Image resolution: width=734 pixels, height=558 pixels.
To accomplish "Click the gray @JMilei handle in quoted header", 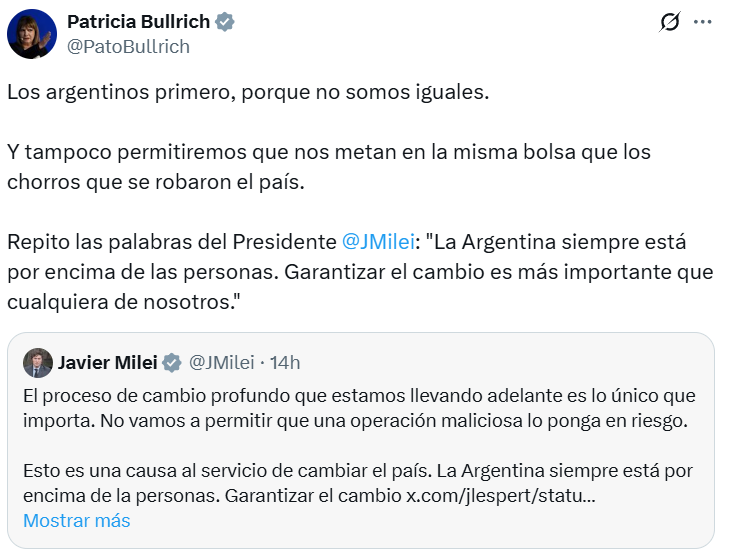I will (221, 362).
